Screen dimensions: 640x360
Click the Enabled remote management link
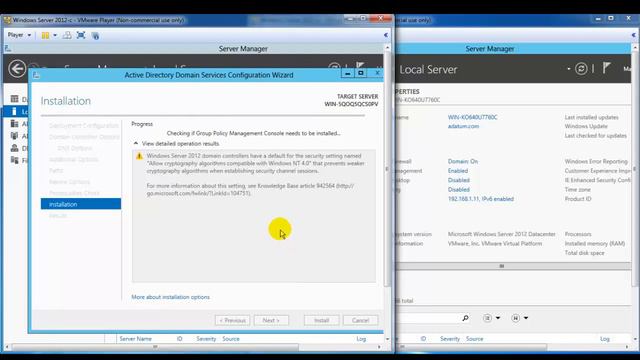coord(458,171)
